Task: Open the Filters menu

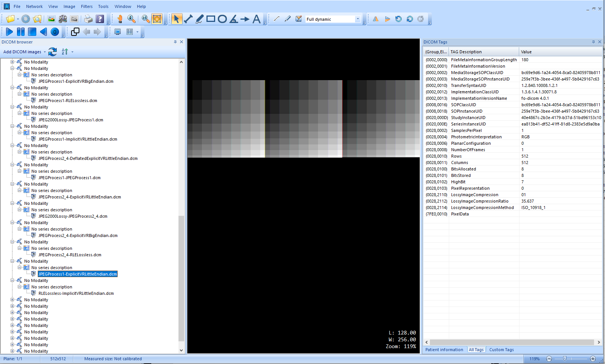Action: [87, 6]
